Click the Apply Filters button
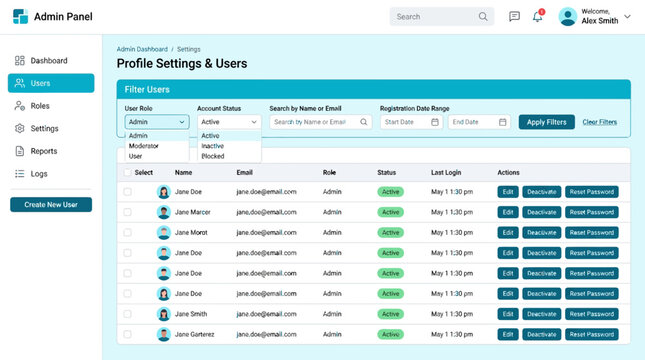This screenshot has width=645, height=360. (546, 122)
